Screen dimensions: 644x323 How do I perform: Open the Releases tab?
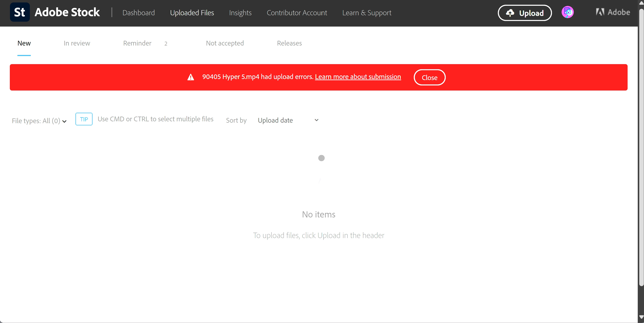click(x=289, y=43)
